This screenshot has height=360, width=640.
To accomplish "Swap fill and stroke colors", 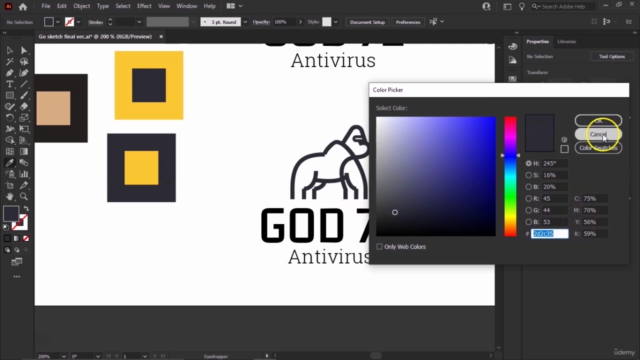I will coord(26,209).
